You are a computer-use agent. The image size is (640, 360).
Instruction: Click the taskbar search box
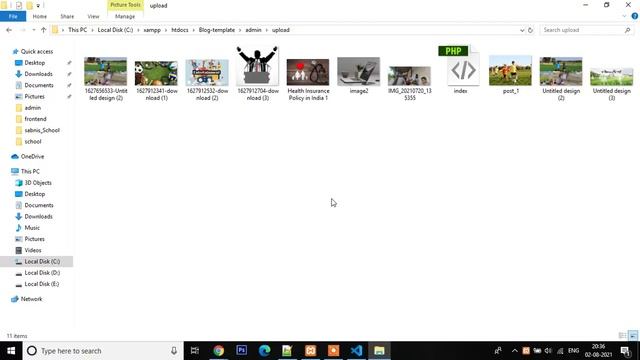coord(102,351)
